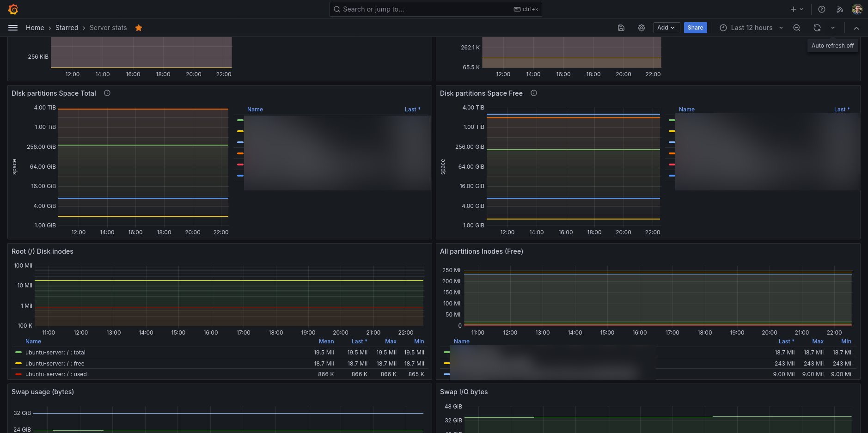Image resolution: width=868 pixels, height=433 pixels.
Task: Sort Root inodes legend by Mean column
Action: (x=326, y=342)
